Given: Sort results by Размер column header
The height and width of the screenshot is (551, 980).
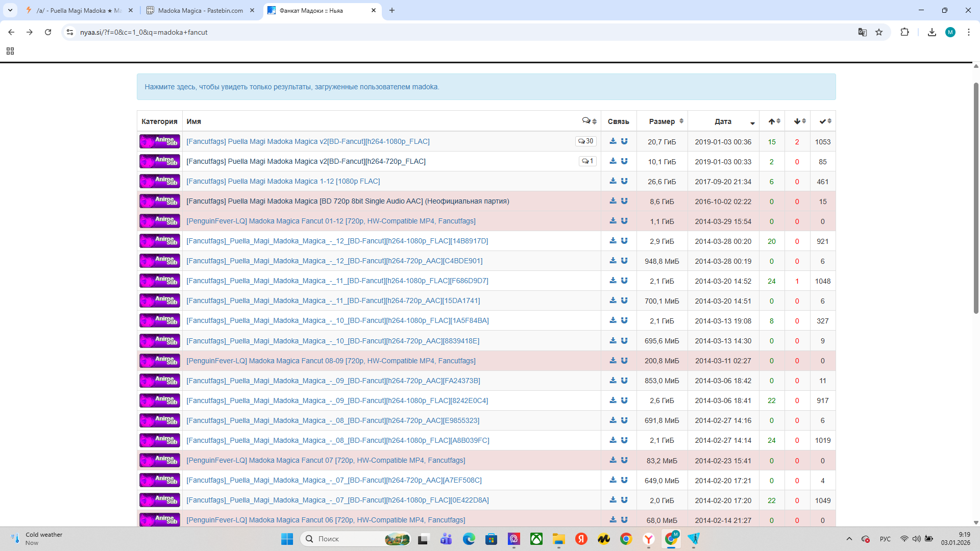Looking at the screenshot, I should tap(662, 121).
